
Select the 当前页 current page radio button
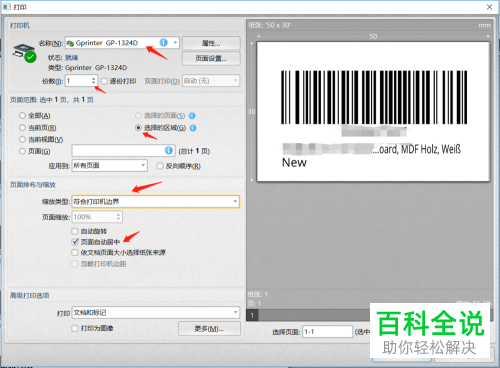(x=22, y=128)
